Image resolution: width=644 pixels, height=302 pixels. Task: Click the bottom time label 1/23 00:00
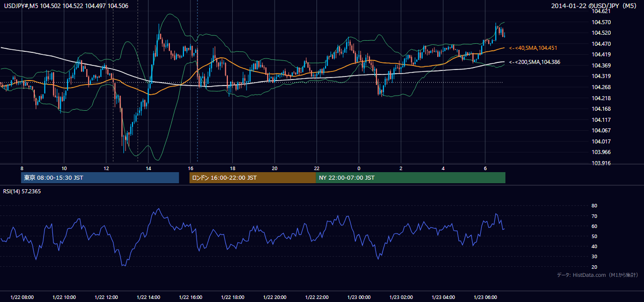coord(359,297)
